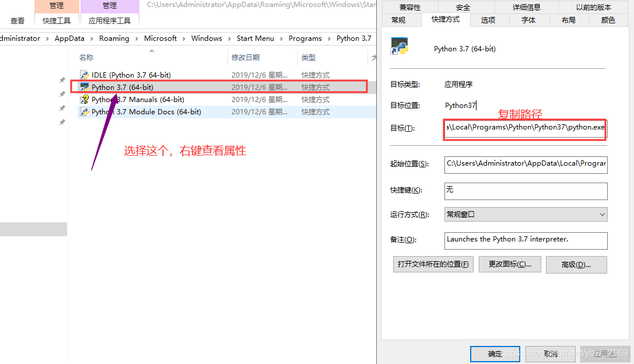Confirm with the 确定 button
This screenshot has width=634, height=364.
[x=495, y=354]
